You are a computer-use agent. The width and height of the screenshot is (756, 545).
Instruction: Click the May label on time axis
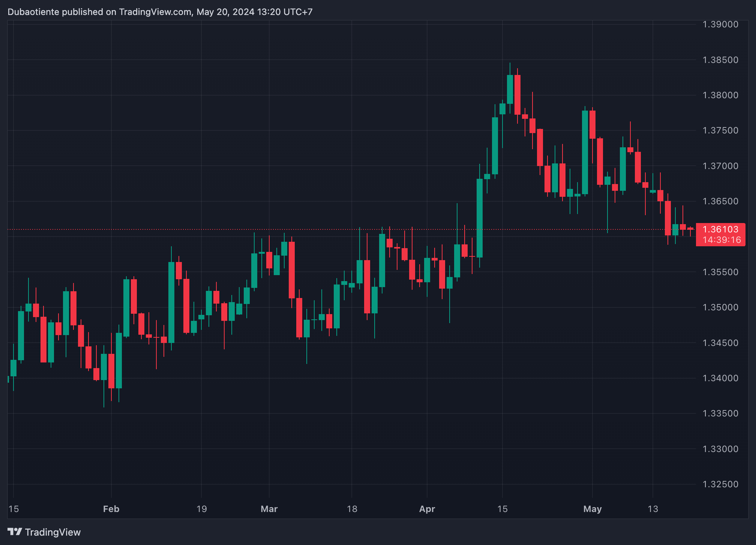click(x=592, y=509)
